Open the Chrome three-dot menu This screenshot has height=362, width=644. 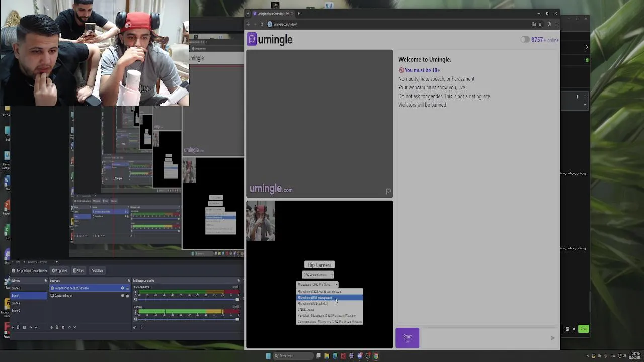pyautogui.click(x=556, y=24)
